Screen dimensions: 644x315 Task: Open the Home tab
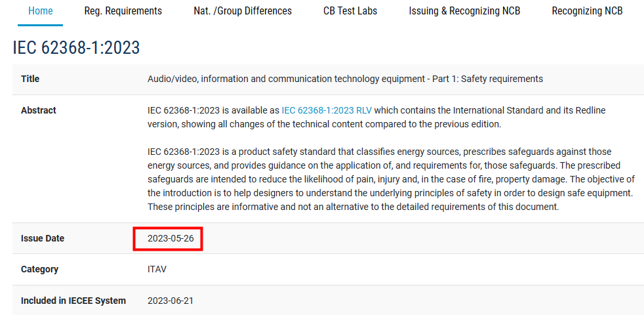pyautogui.click(x=41, y=11)
